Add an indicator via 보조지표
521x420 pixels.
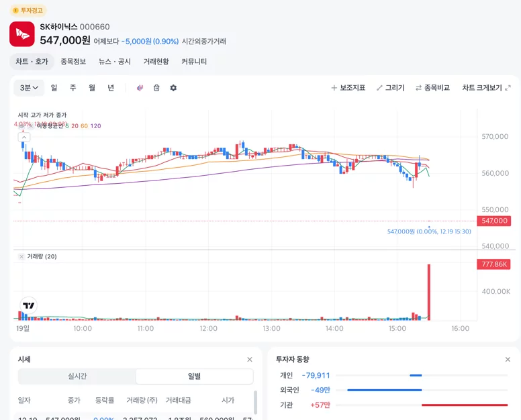[x=348, y=88]
